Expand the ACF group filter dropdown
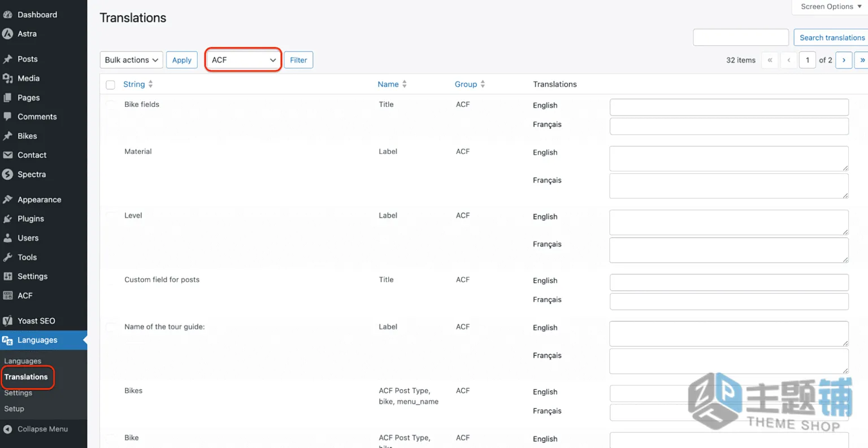Image resolution: width=868 pixels, height=448 pixels. pyautogui.click(x=243, y=60)
